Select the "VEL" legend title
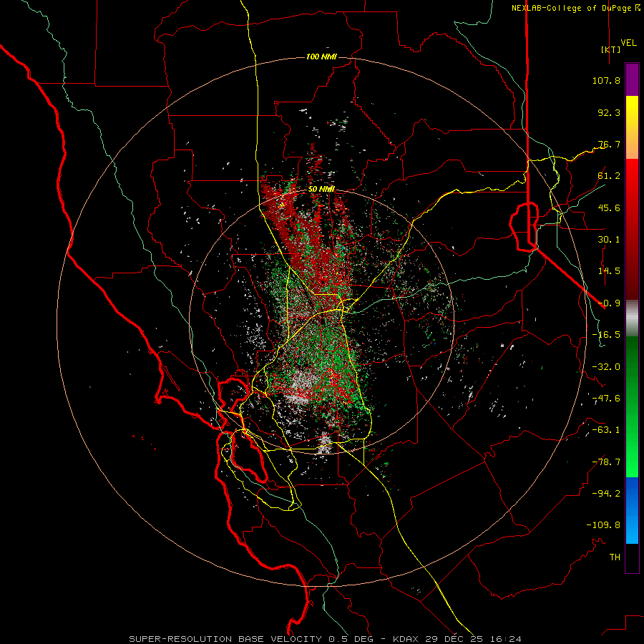Screen dimensions: 644x644 point(629,43)
